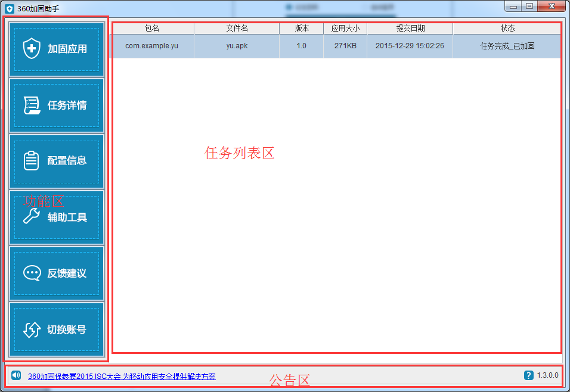The height and width of the screenshot is (392, 570).
Task: Close the 360加固助手 window
Action: point(552,6)
